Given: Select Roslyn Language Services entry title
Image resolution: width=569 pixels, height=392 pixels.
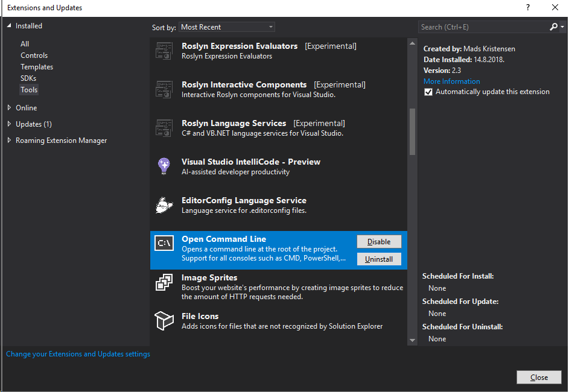Looking at the screenshot, I should coord(234,123).
